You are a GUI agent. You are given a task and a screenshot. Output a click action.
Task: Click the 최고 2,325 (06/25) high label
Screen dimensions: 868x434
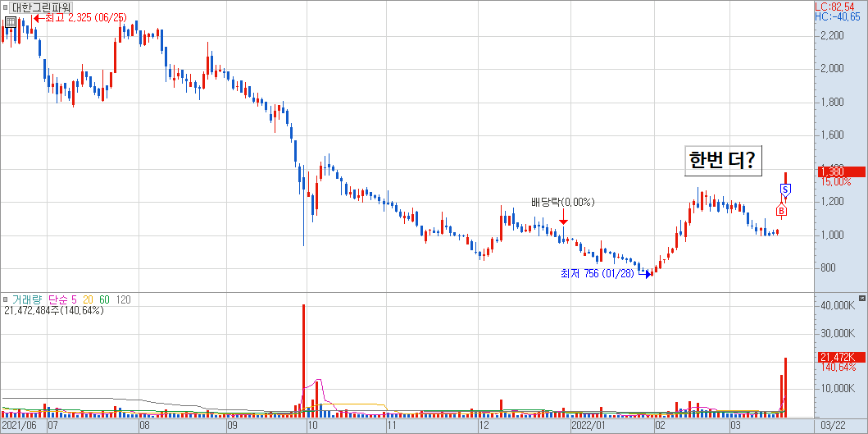pyautogui.click(x=85, y=18)
